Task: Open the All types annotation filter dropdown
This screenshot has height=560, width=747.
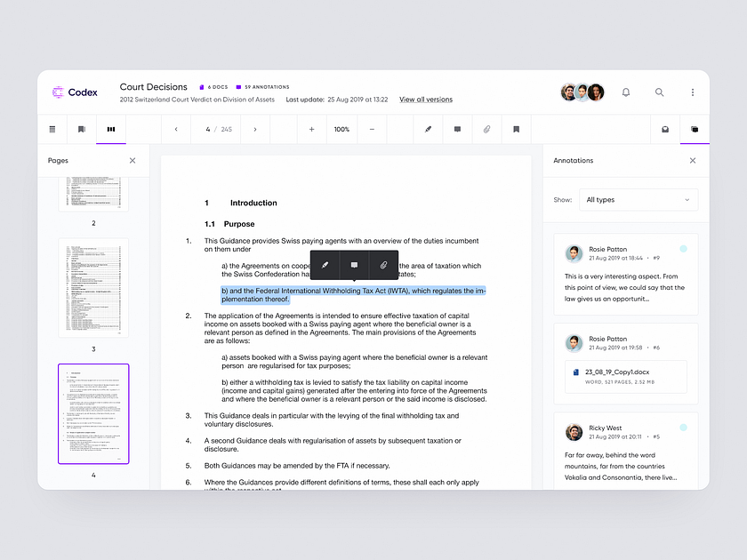Action: pyautogui.click(x=639, y=199)
